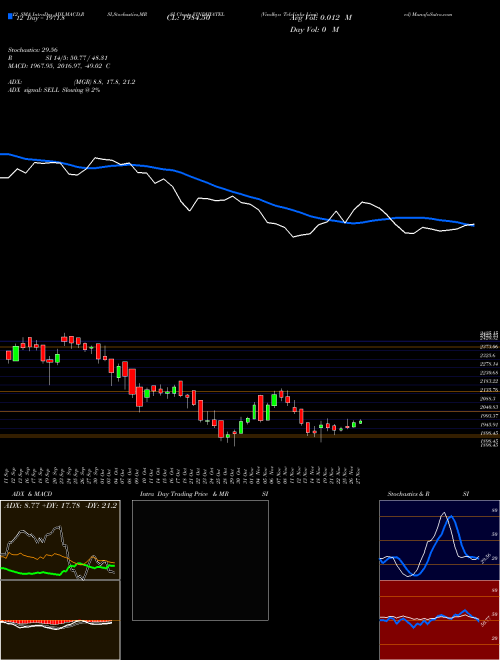The width and height of the screenshot is (500, 660).
Task: Click the last green candlestick on the chart
Action: 360,422
